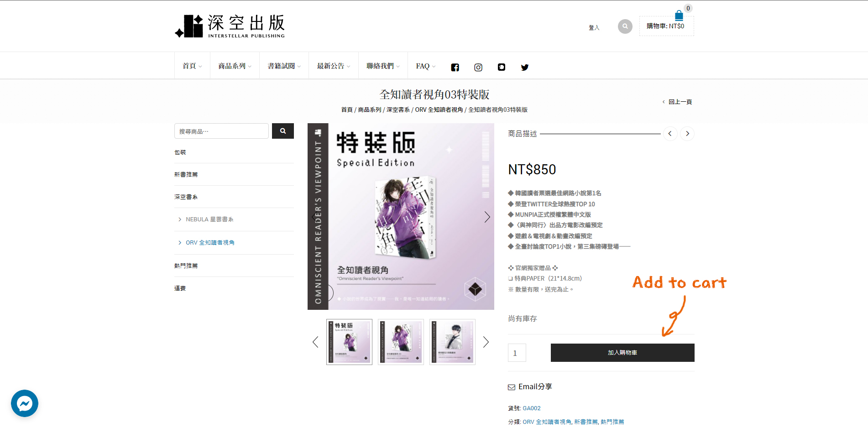The width and height of the screenshot is (868, 428).
Task: Click the 商品描述 heading
Action: [x=523, y=134]
